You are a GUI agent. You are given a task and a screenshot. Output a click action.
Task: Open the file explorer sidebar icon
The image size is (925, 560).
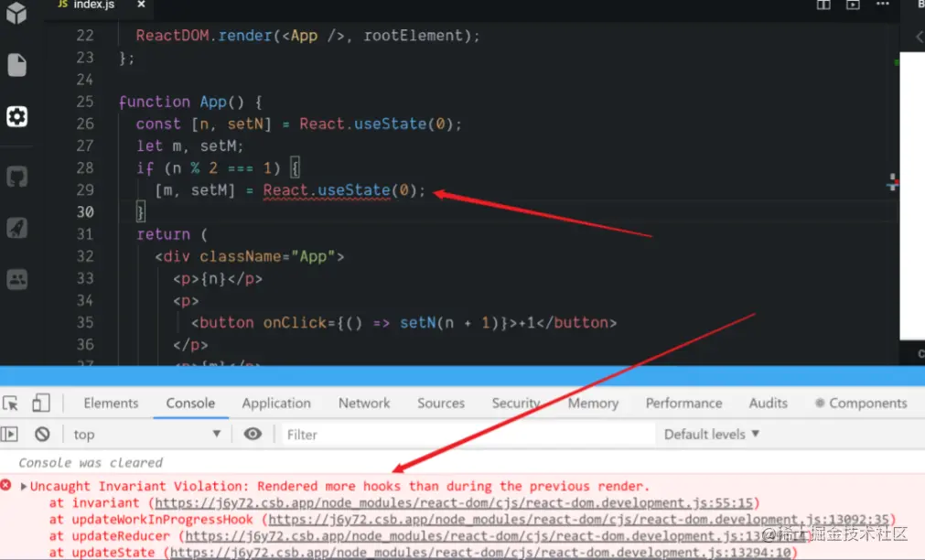17,65
